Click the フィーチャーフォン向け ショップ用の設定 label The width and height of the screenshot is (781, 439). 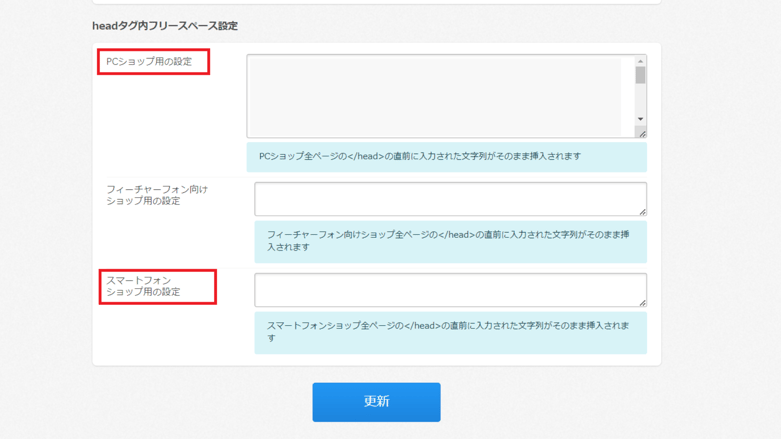click(x=157, y=195)
